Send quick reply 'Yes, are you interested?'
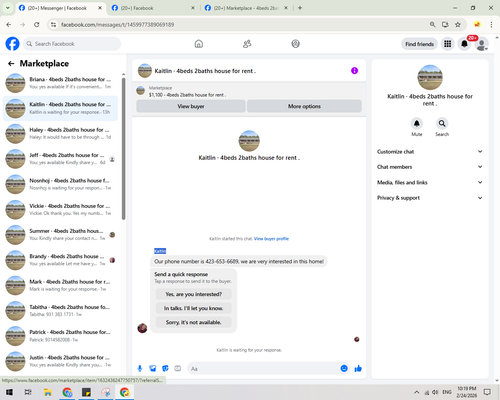Image resolution: width=500 pixels, height=400 pixels. (193, 294)
